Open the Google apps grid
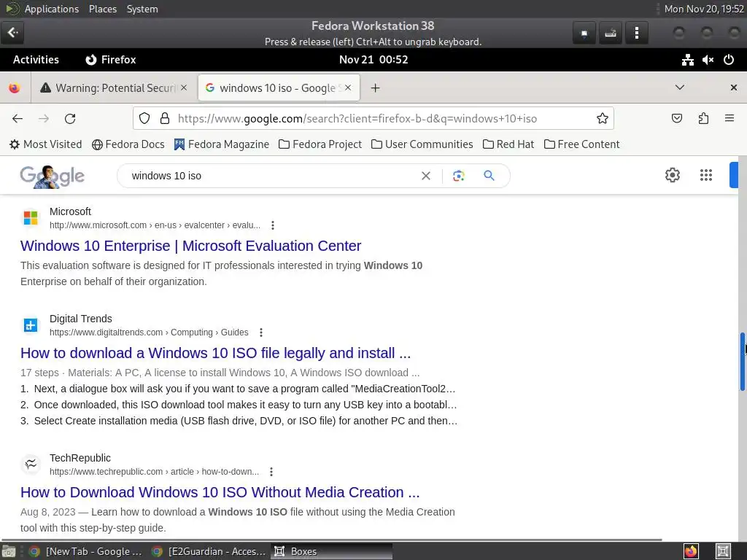Viewport: 747px width, 560px height. coord(706,175)
